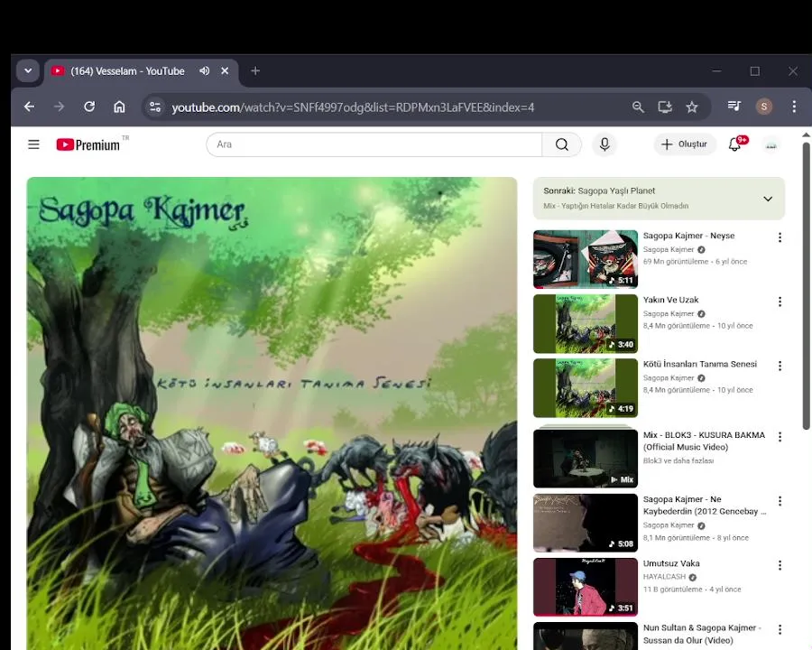Open options for BLOK3 KUSURA BAKMA mix
The image size is (812, 650).
click(x=780, y=437)
